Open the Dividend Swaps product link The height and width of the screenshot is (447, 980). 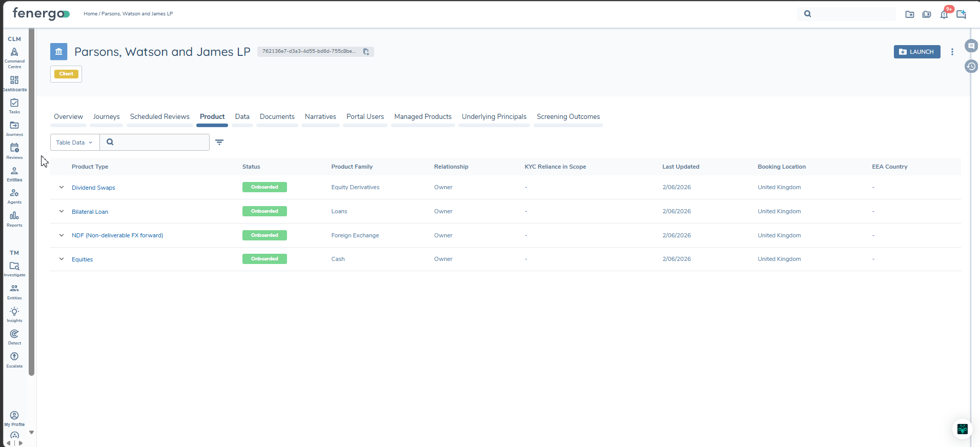[93, 188]
